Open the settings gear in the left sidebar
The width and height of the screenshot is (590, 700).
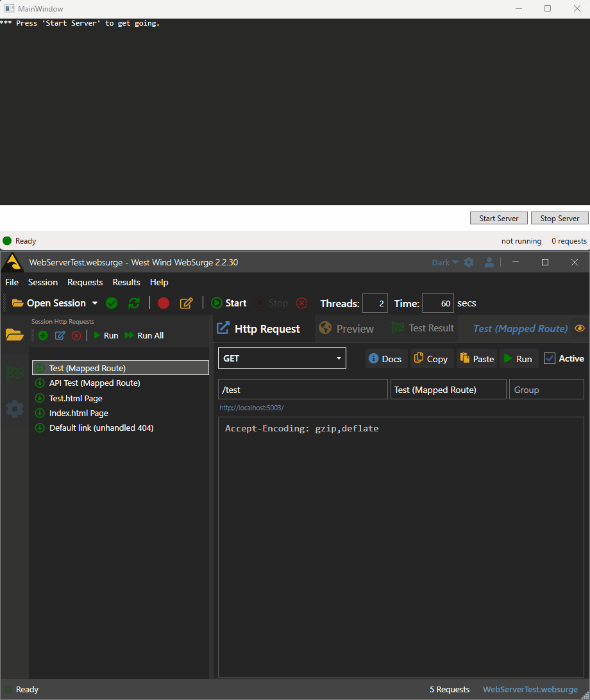14,408
